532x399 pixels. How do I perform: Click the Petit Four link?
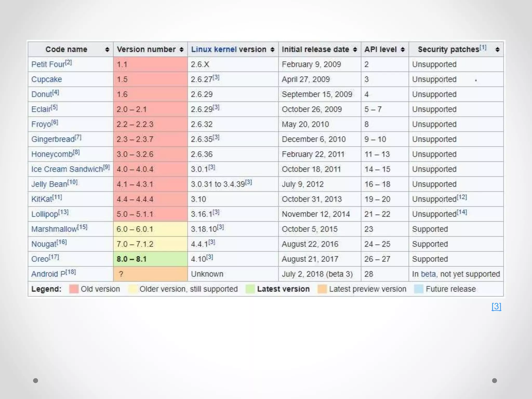(48, 64)
